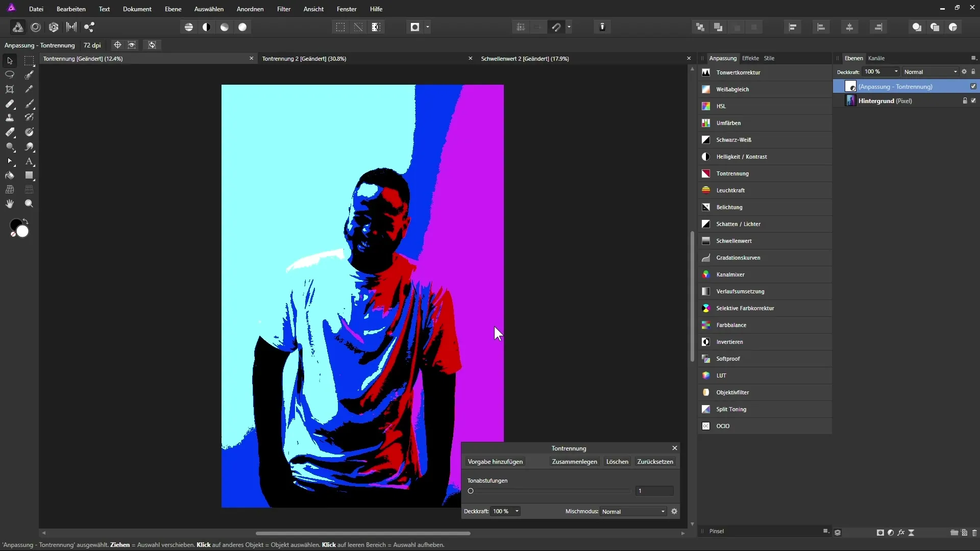Add a live filter hourglass icon
The image size is (980, 551).
coord(911,533)
